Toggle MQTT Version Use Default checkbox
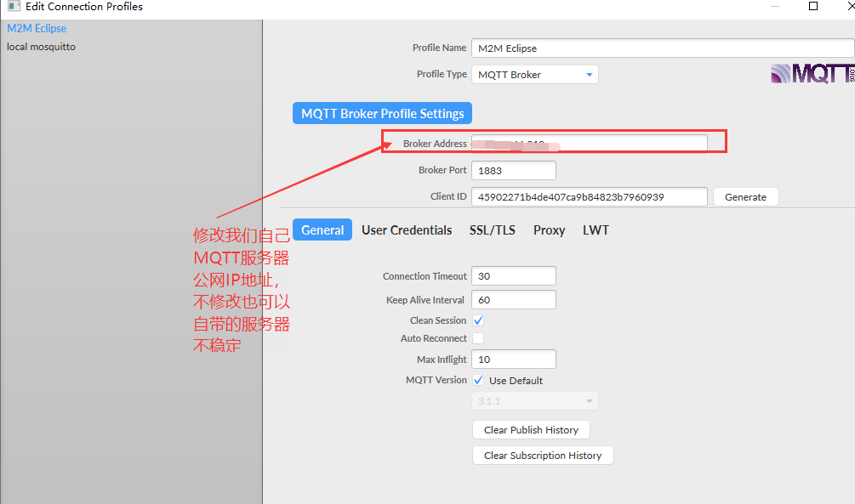855x504 pixels. pyautogui.click(x=478, y=380)
